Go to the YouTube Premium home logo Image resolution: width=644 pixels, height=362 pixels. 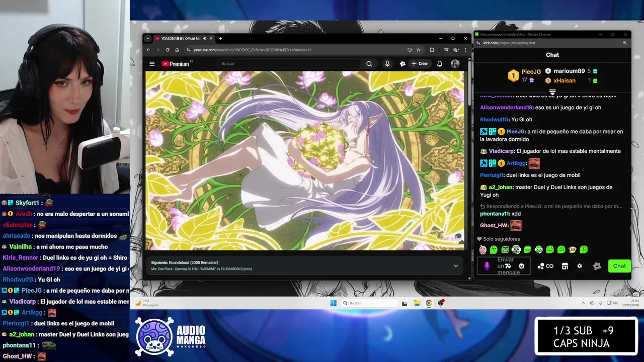click(176, 64)
